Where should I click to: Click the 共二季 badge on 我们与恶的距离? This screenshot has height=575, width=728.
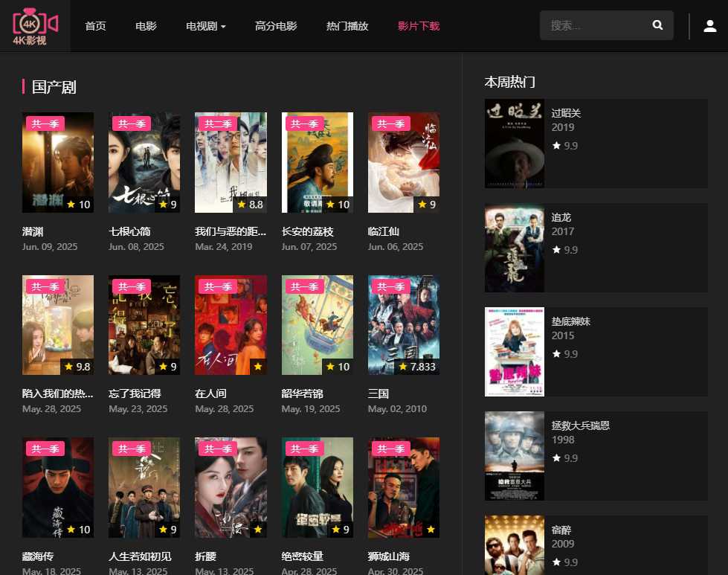pos(218,123)
